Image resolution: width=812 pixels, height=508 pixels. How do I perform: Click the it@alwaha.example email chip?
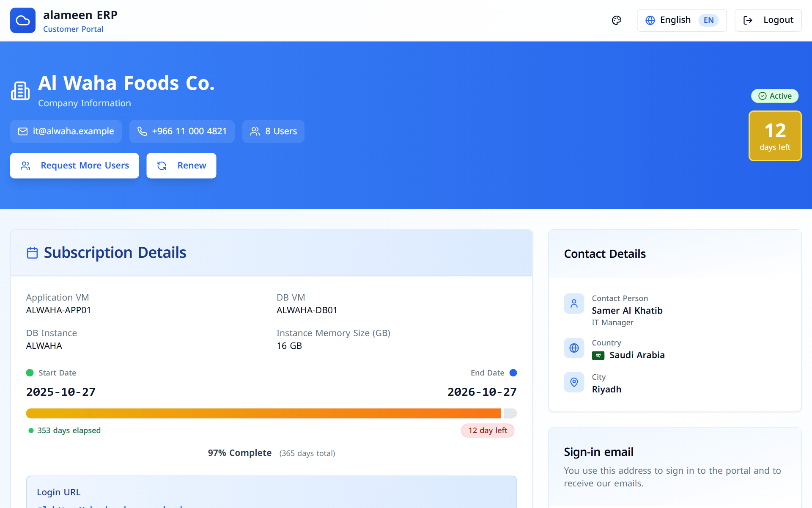[x=66, y=131]
